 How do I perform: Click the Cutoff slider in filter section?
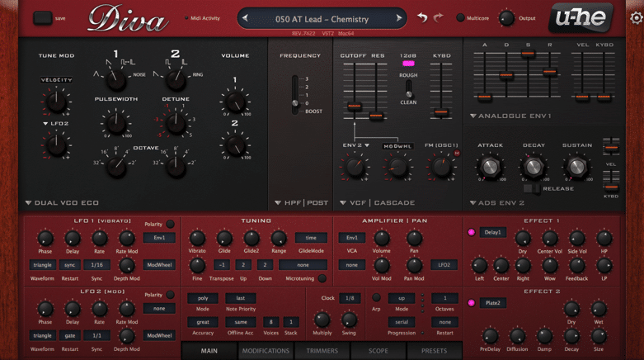pyautogui.click(x=354, y=106)
